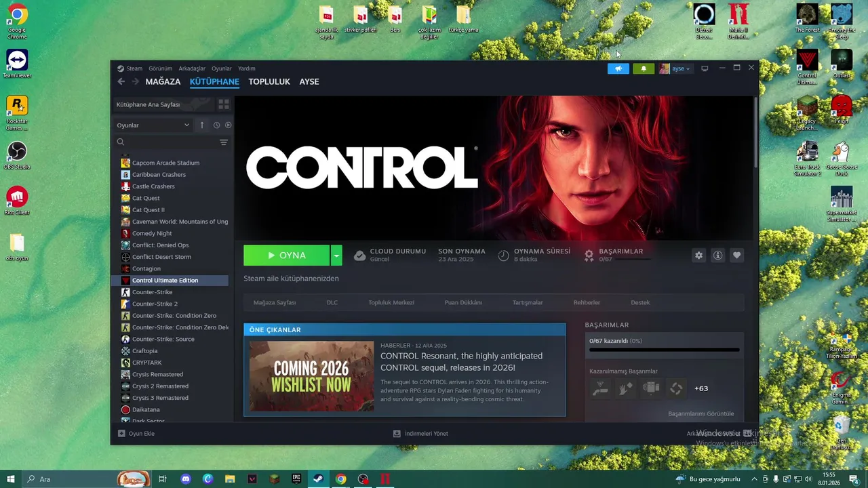Open the Arkadaşlar menu
The height and width of the screenshot is (488, 868).
pos(192,68)
